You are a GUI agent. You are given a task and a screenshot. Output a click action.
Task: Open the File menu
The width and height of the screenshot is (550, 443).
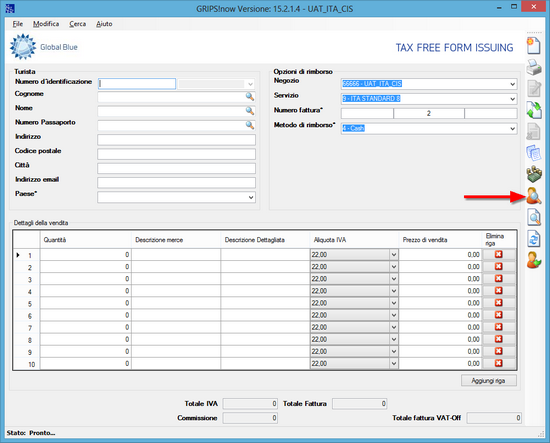pos(18,24)
